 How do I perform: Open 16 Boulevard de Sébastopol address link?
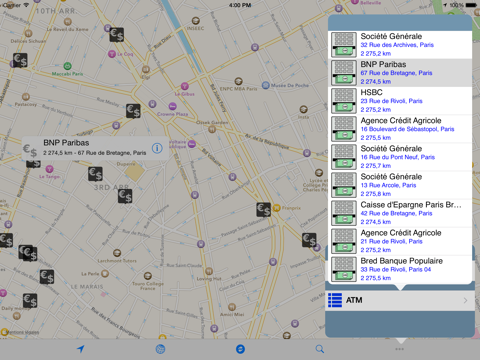(x=407, y=129)
